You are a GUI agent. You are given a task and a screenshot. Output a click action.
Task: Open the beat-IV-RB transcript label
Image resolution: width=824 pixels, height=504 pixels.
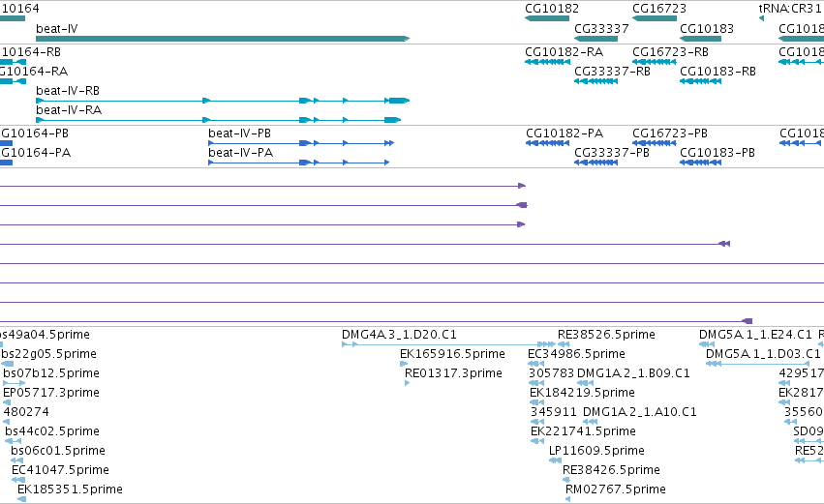pos(68,91)
